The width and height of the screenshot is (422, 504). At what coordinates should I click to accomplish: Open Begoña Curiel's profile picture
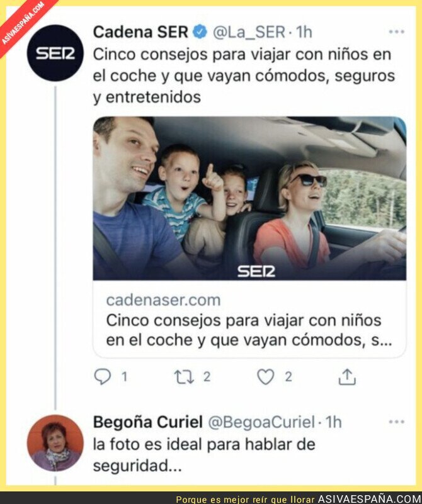coord(55,443)
